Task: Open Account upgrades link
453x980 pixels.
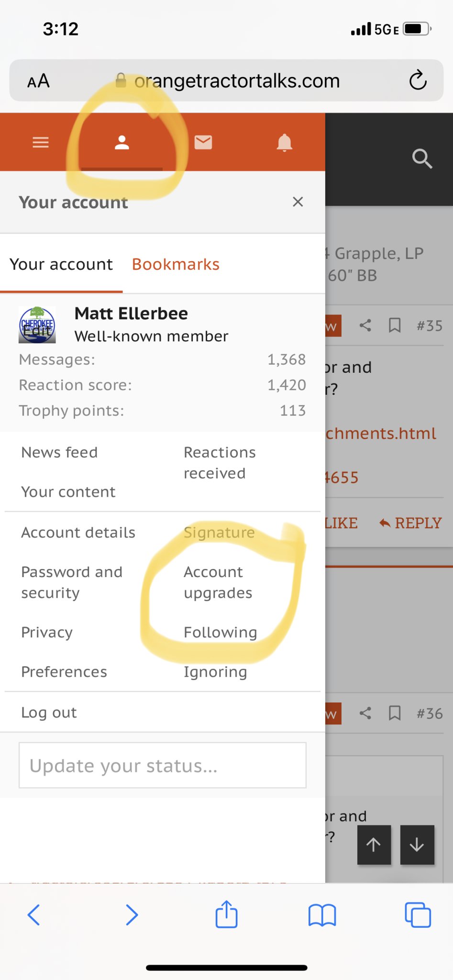Action: pos(218,582)
